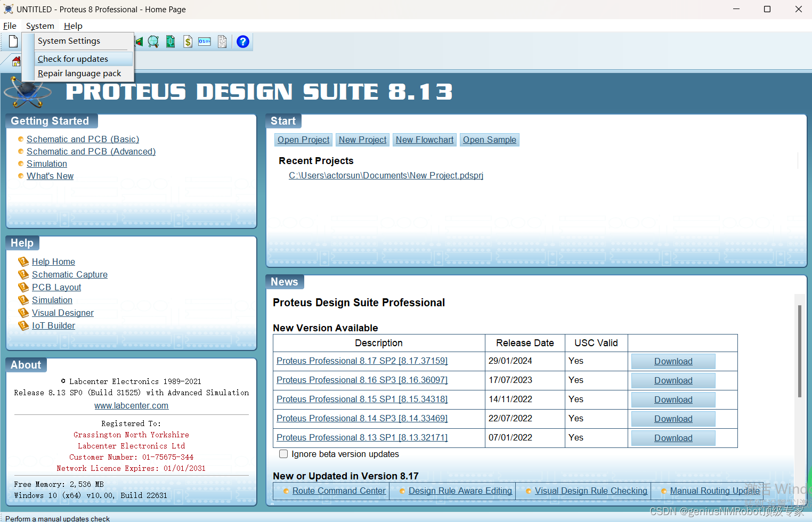Open the Schematic Capture help link
Viewport: 812px width, 522px height.
click(x=70, y=274)
